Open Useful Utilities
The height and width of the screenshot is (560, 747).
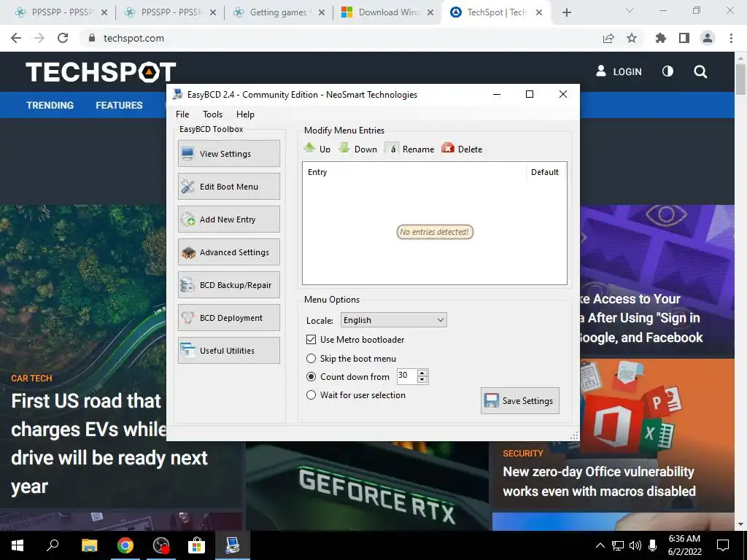(228, 351)
